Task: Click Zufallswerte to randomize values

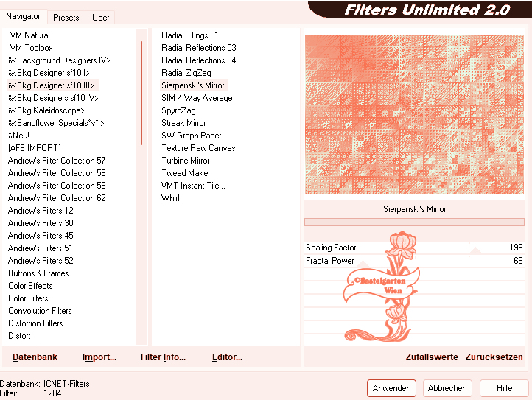Action: pyautogui.click(x=432, y=357)
